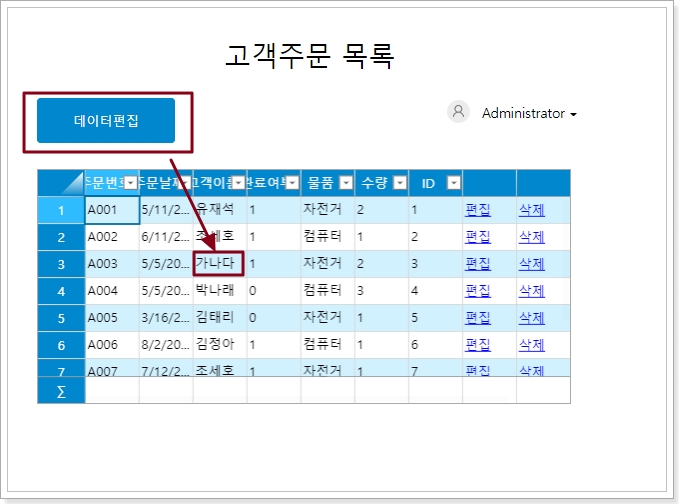Screen dimensions: 679x504
Task: Open the Administrator user dropdown
Action: point(529,114)
